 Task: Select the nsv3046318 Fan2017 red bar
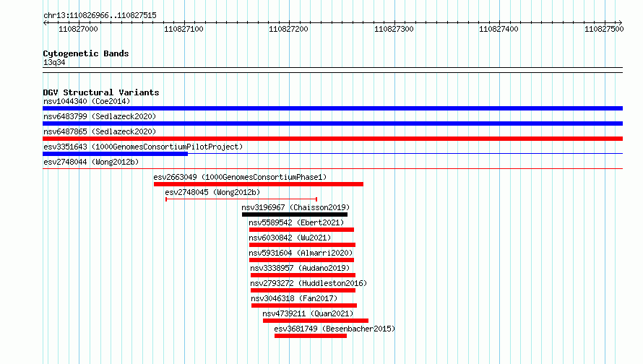coord(304,305)
